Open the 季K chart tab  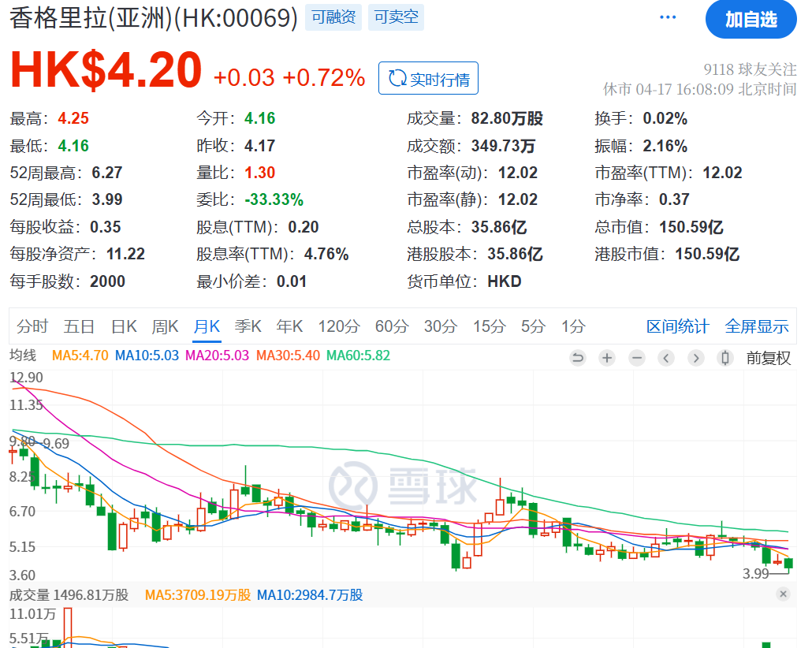coord(248,326)
